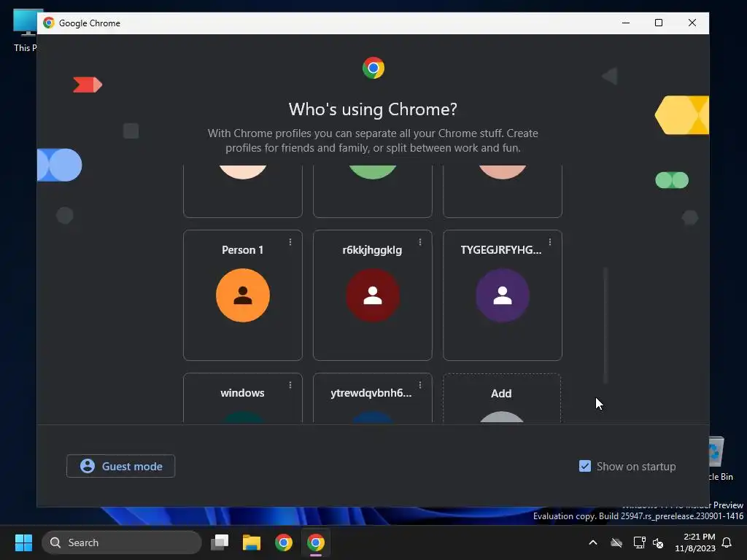This screenshot has width=747, height=560.
Task: Untick the Show on startup checkbox
Action: (584, 466)
